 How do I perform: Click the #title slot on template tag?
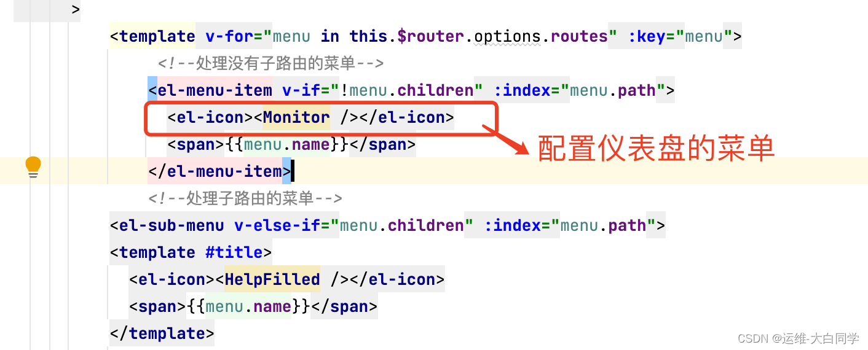click(x=234, y=252)
